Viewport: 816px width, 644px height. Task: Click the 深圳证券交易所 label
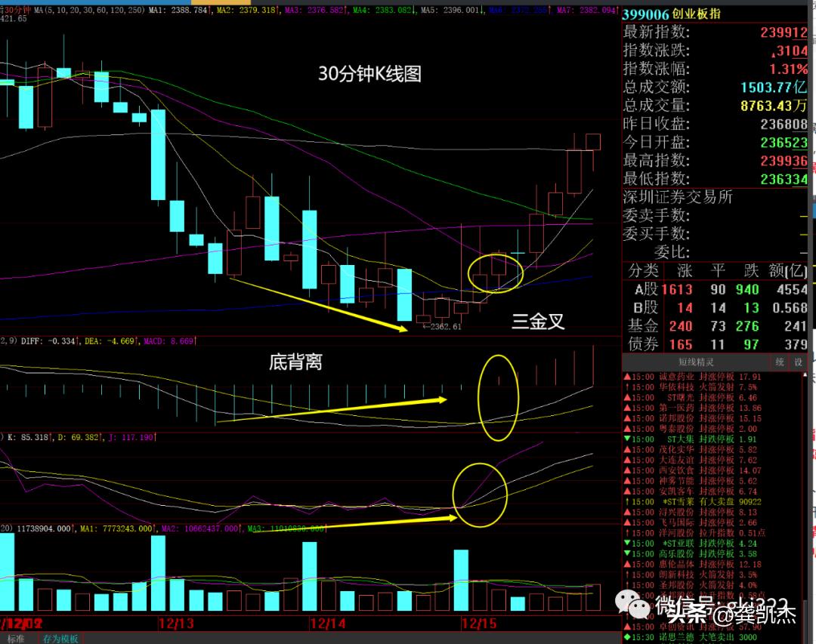[678, 197]
